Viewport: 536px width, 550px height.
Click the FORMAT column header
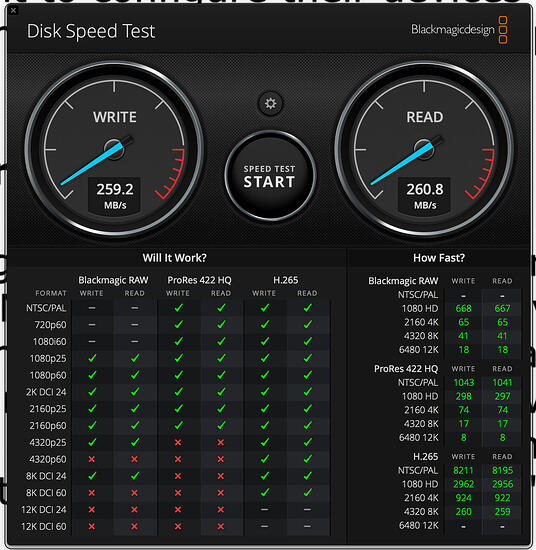click(51, 293)
